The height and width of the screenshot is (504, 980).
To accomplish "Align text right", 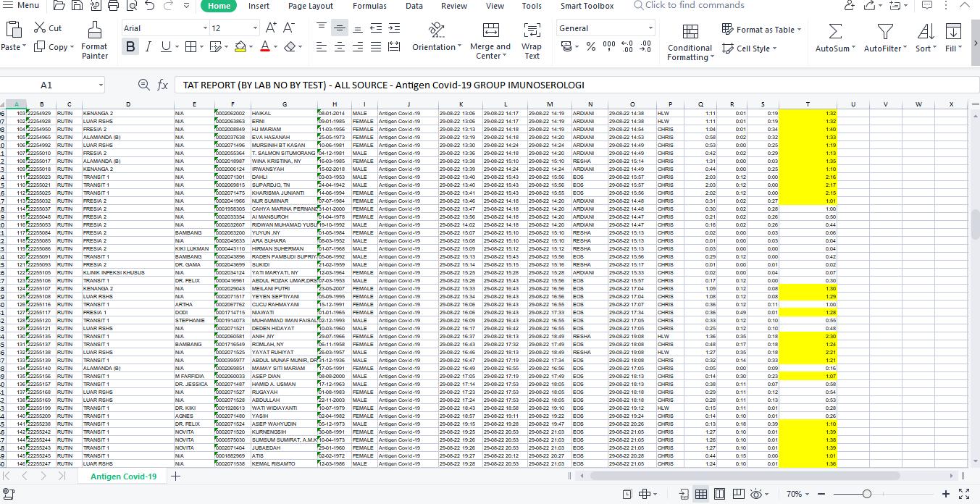I will 357,47.
